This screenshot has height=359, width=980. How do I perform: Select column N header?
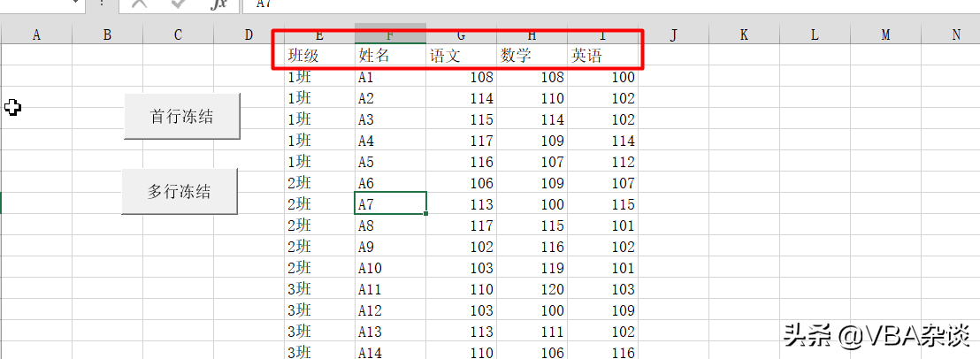pos(951,35)
